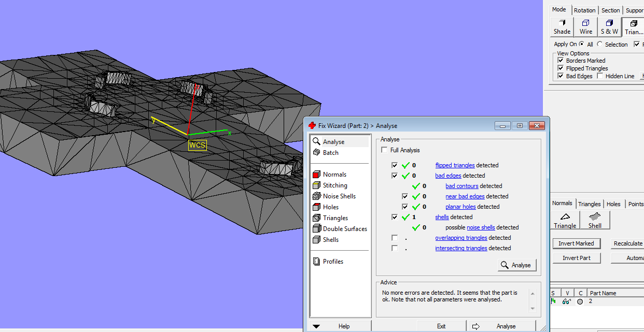
Task: Follow the intersecting triangles link
Action: (x=461, y=249)
